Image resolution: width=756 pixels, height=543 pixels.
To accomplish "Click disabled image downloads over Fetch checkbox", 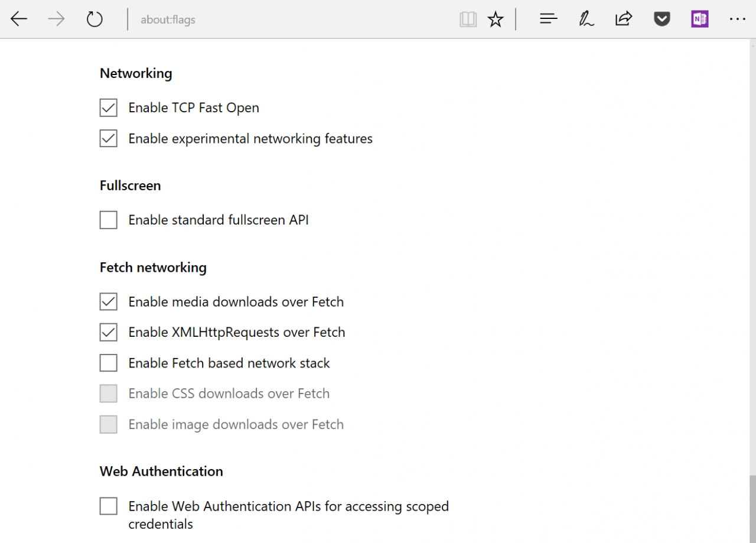I will [108, 424].
